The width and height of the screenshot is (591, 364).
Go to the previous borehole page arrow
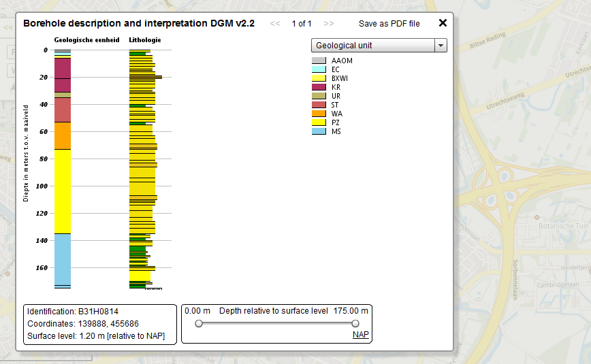pyautogui.click(x=275, y=24)
